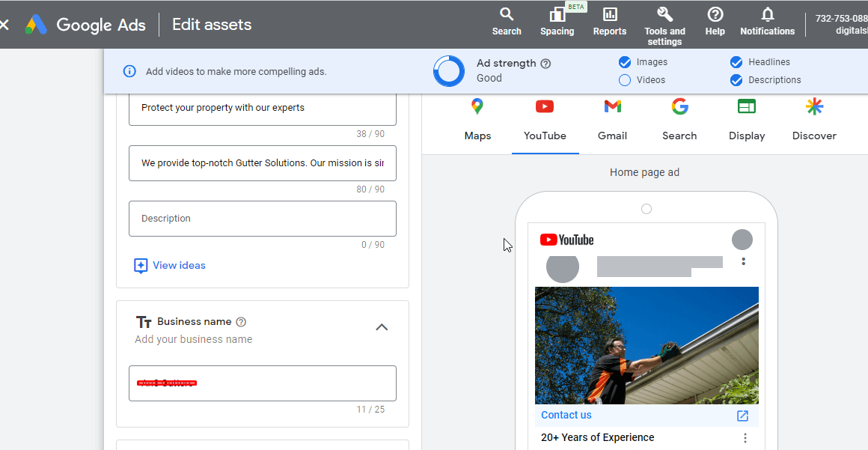Viewport: 868px width, 450px height.
Task: Toggle the Videos checkbox
Action: (x=625, y=80)
